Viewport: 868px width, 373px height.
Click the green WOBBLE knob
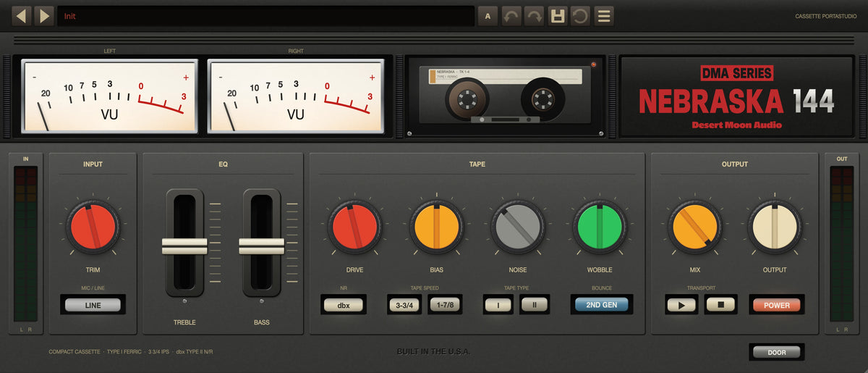click(x=600, y=227)
